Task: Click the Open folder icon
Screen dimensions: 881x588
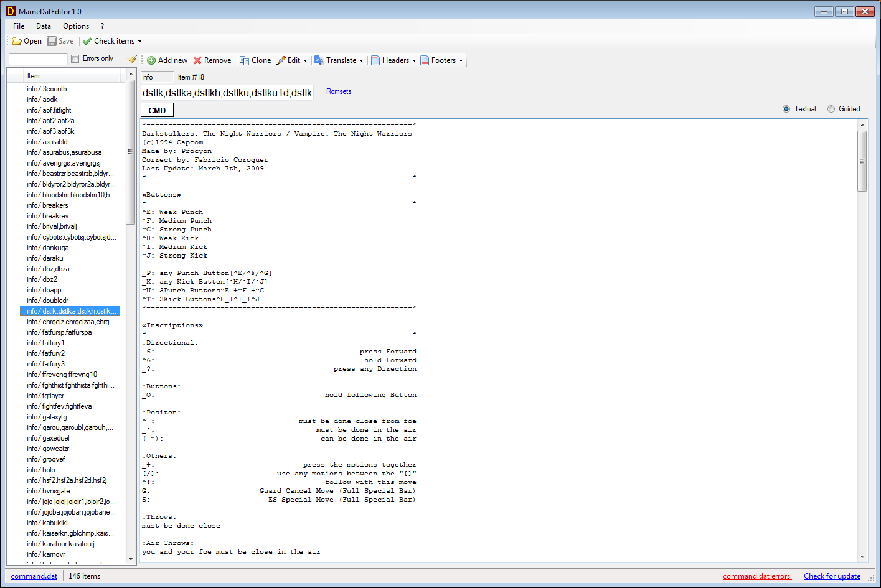Action: pos(17,42)
